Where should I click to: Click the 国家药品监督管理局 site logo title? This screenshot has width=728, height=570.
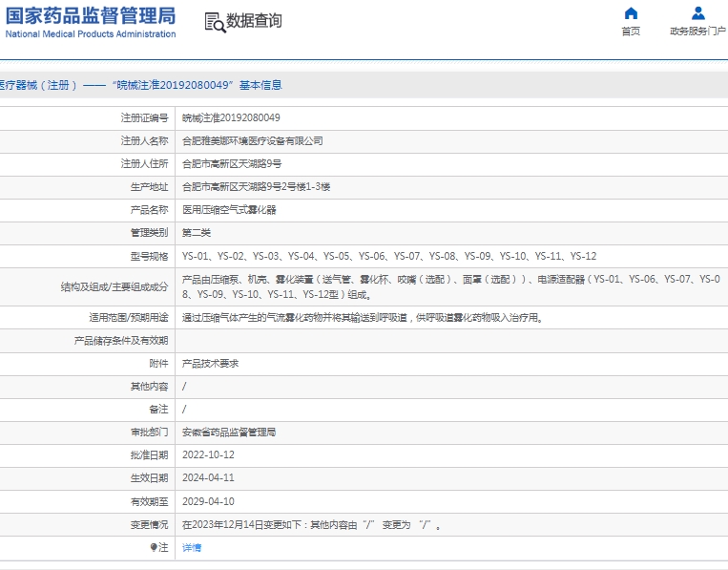point(91,14)
